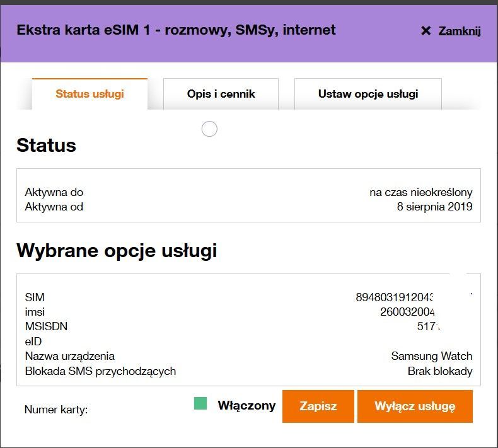
Task: Click the Status section heading
Action: [46, 146]
